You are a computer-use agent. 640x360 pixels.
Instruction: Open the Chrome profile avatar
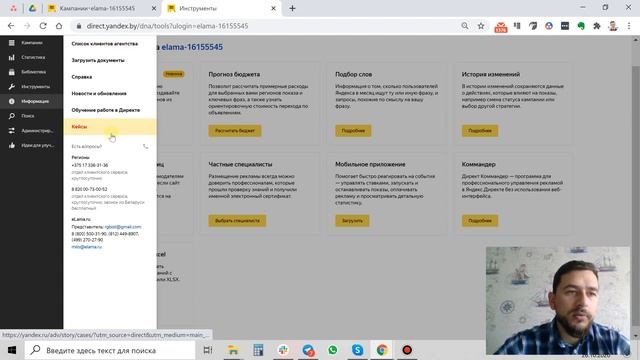(613, 26)
